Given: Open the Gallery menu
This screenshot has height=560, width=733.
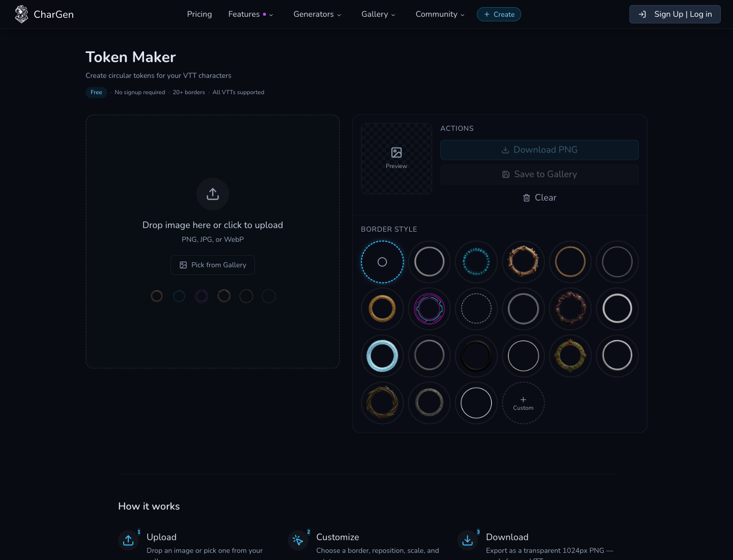Looking at the screenshot, I should coord(378,14).
